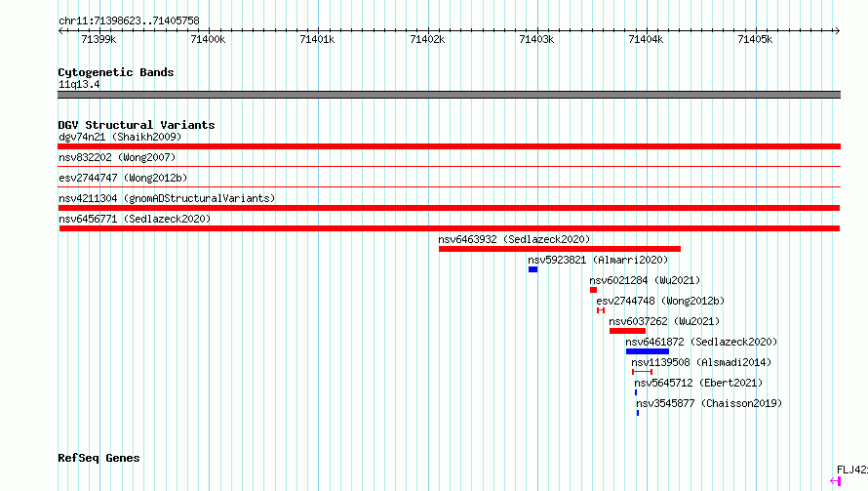This screenshot has height=491, width=868.
Task: Click the FLJ42 gene label
Action: tap(852, 470)
